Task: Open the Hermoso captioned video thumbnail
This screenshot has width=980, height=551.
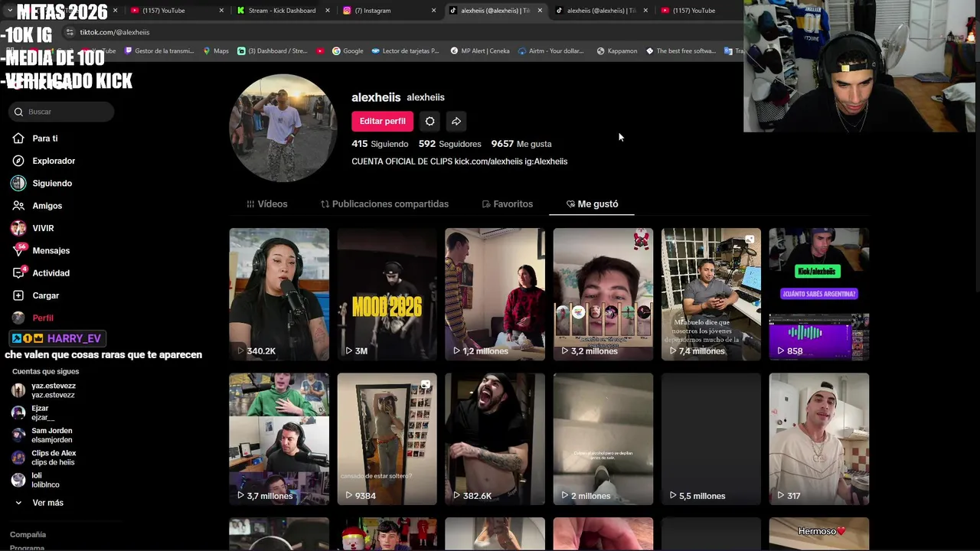Action: 819,534
